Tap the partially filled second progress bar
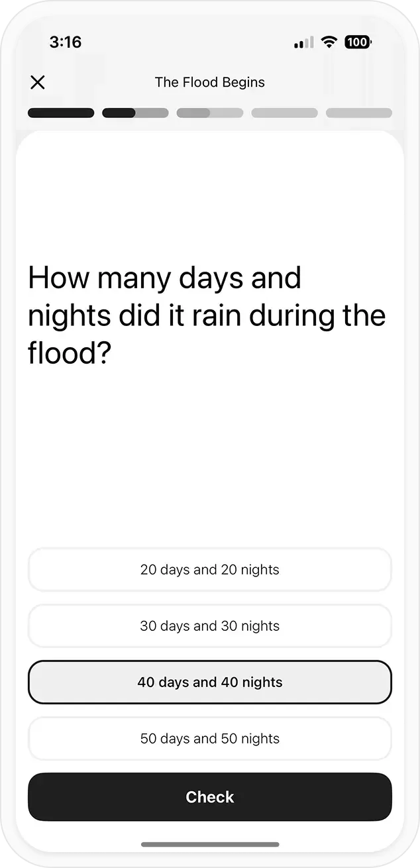This screenshot has width=420, height=868. click(135, 113)
